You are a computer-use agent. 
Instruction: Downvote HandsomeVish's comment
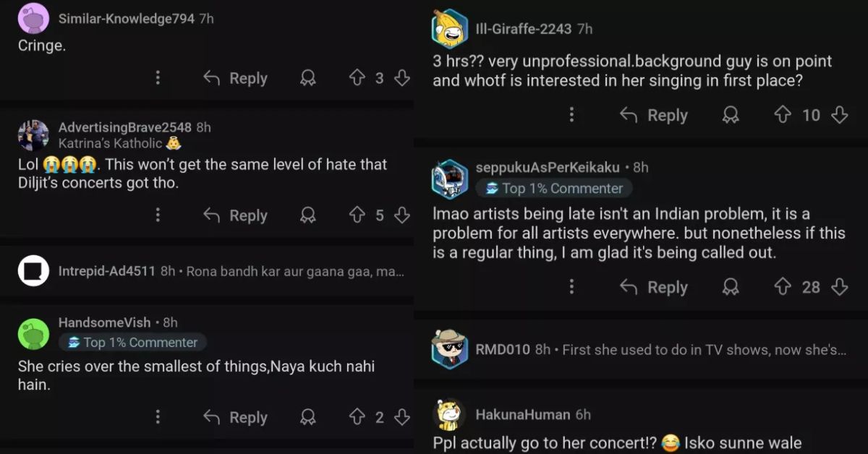pos(402,417)
